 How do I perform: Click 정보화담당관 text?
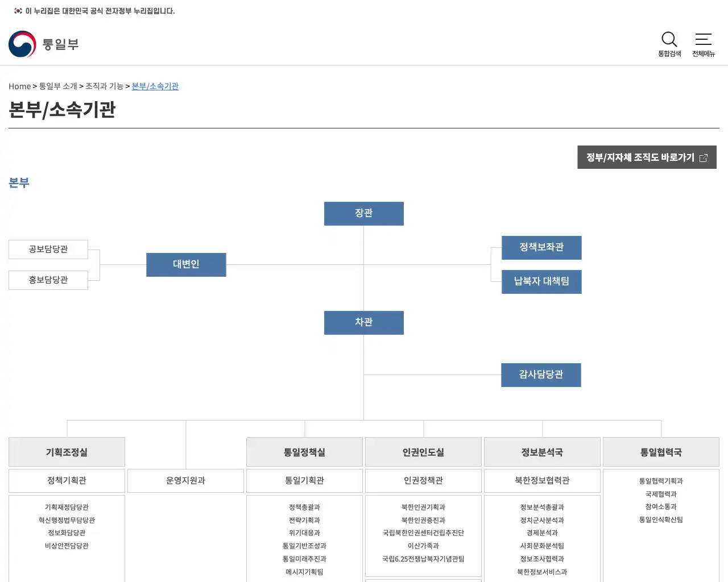(67, 533)
